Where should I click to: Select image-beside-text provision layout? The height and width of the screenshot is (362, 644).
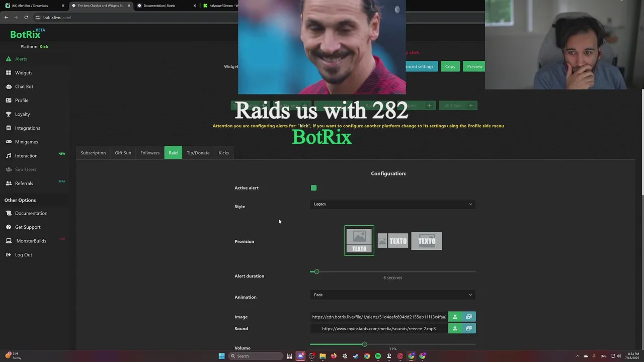[x=392, y=241]
